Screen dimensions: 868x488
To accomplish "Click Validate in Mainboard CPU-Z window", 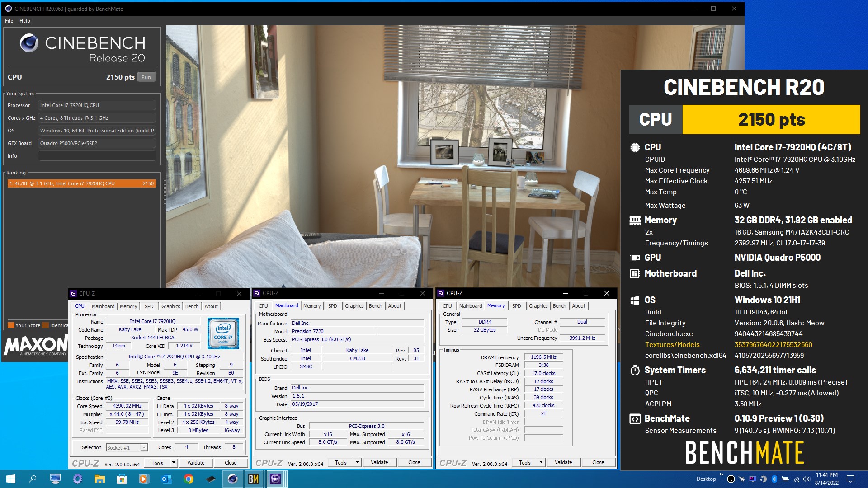I will click(379, 462).
